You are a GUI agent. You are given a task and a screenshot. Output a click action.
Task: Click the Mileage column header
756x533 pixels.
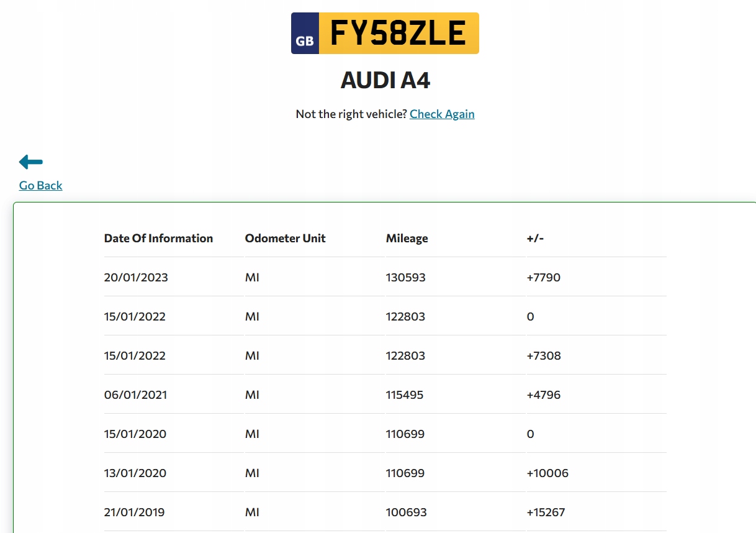(407, 238)
